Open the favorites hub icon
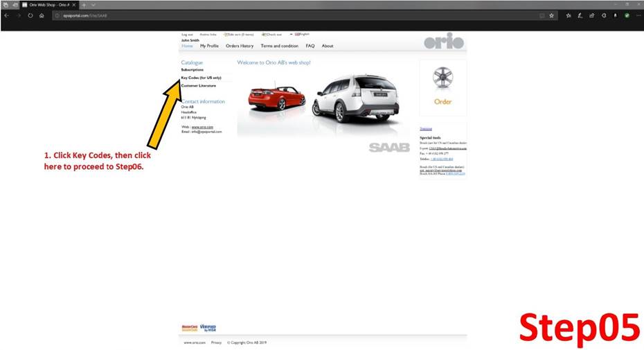644x350 pixels. click(x=569, y=16)
